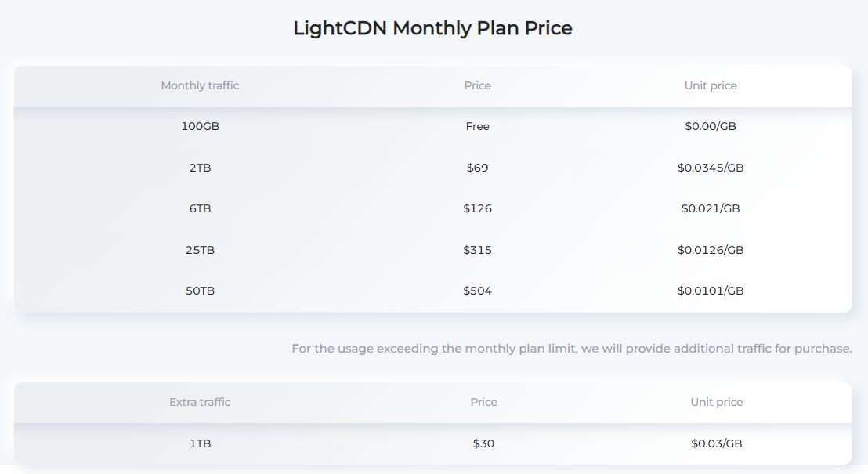Screen dimensions: 868x474
Task: Choose the 50TB monthly plan
Action: pyautogui.click(x=200, y=291)
